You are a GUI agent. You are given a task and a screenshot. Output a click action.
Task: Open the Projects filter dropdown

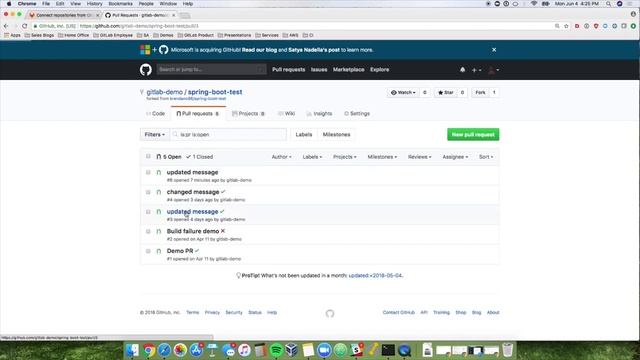[344, 157]
